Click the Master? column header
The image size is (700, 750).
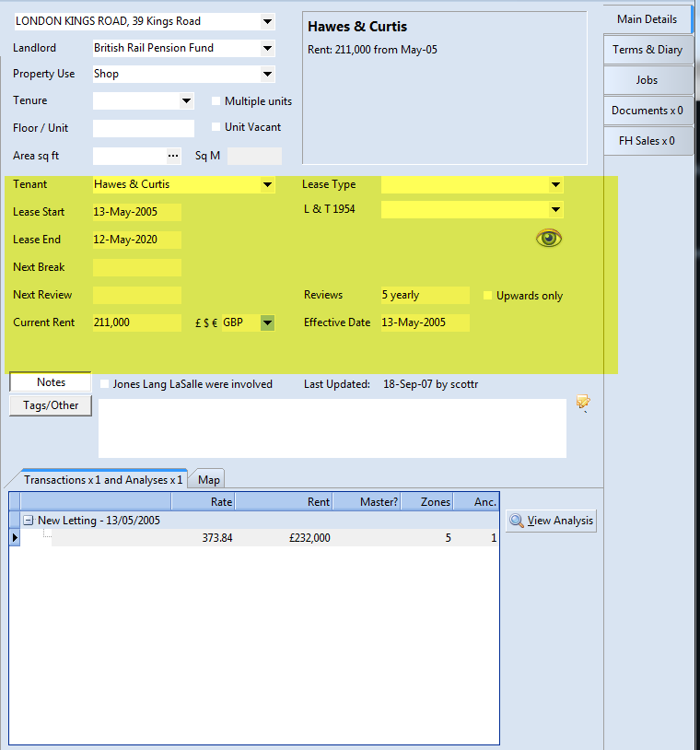click(x=367, y=502)
